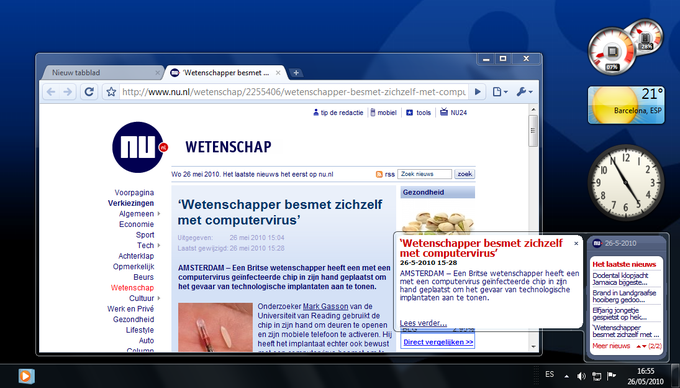Viewport: 680px width, 388px height.
Task: Click the Mark Gasson link
Action: click(x=325, y=306)
